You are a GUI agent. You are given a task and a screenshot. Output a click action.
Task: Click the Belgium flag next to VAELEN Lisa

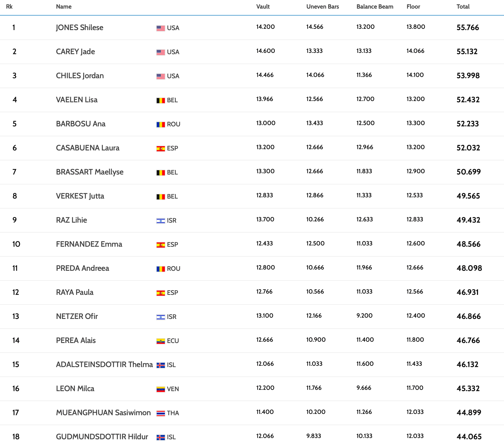click(161, 100)
